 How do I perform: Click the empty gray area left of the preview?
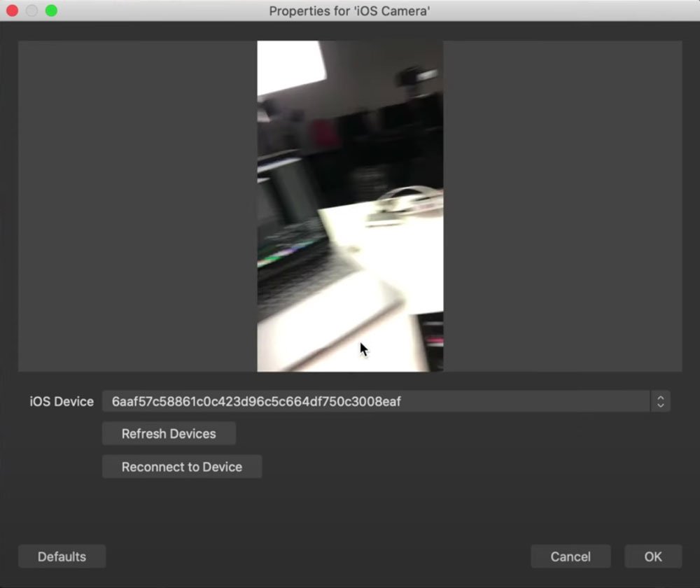tap(137, 206)
